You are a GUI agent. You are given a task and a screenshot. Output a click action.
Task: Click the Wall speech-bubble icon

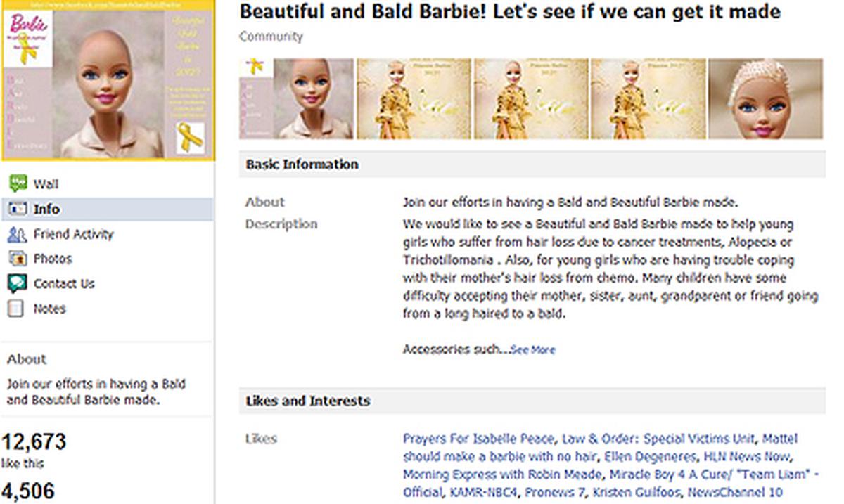pos(17,184)
